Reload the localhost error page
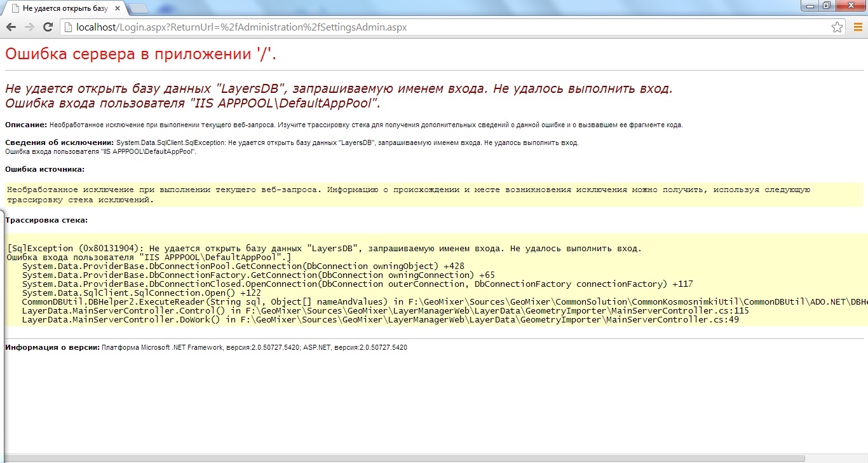This screenshot has height=463, width=868. [x=48, y=27]
